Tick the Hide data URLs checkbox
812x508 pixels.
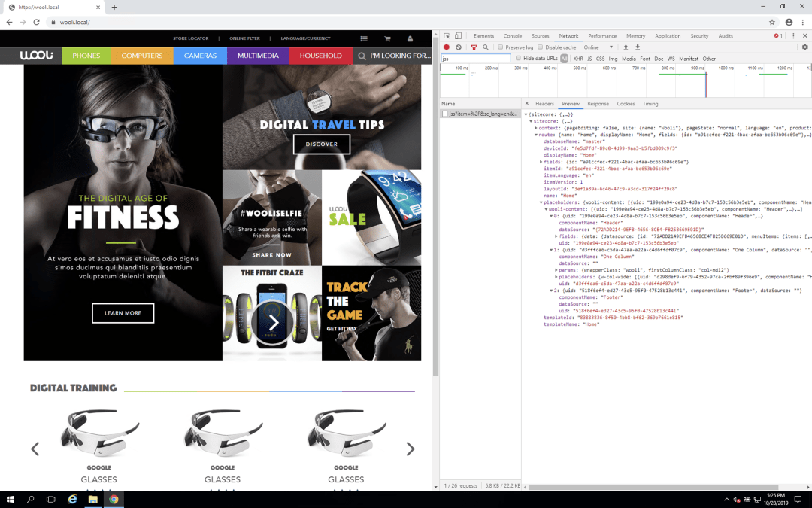519,59
